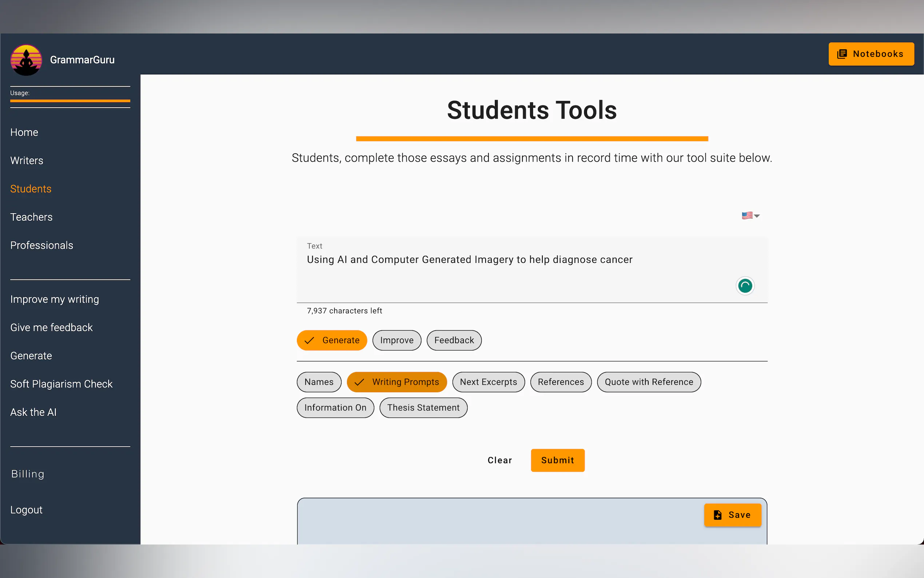The height and width of the screenshot is (578, 924).
Task: Click the Clear button
Action: tap(499, 460)
